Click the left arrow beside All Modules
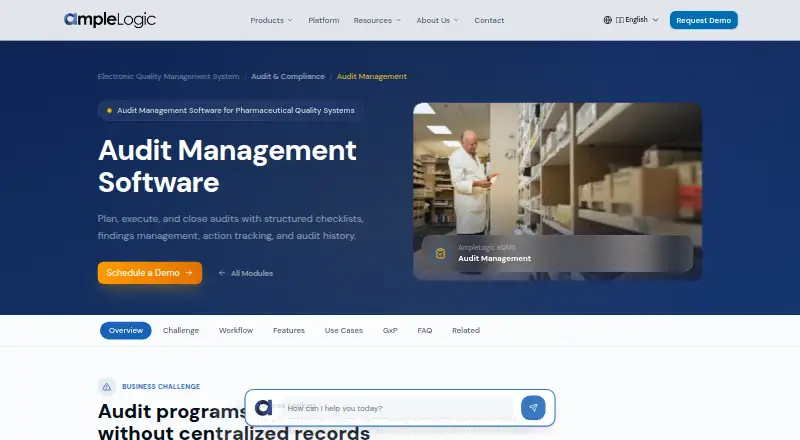The height and width of the screenshot is (440, 800). (x=222, y=273)
